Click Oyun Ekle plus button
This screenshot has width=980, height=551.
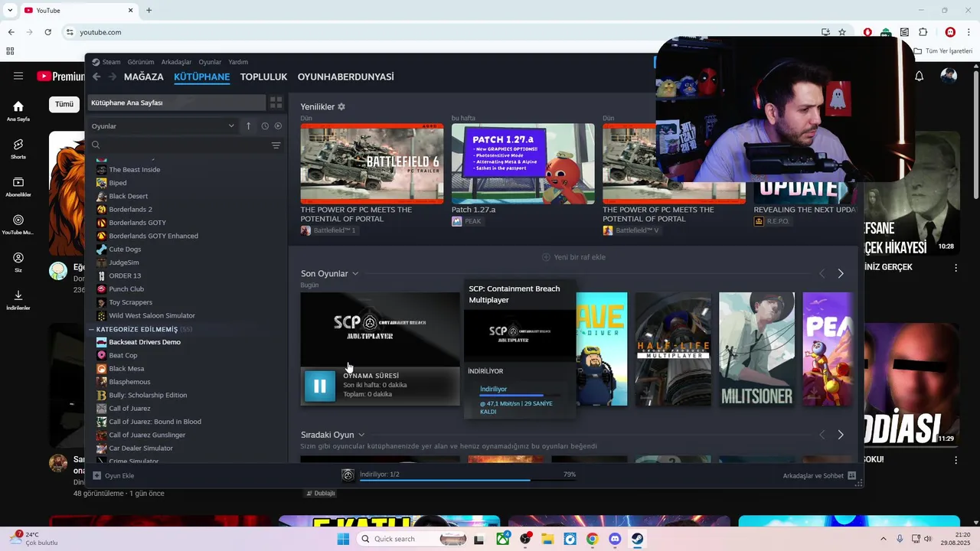pos(113,476)
